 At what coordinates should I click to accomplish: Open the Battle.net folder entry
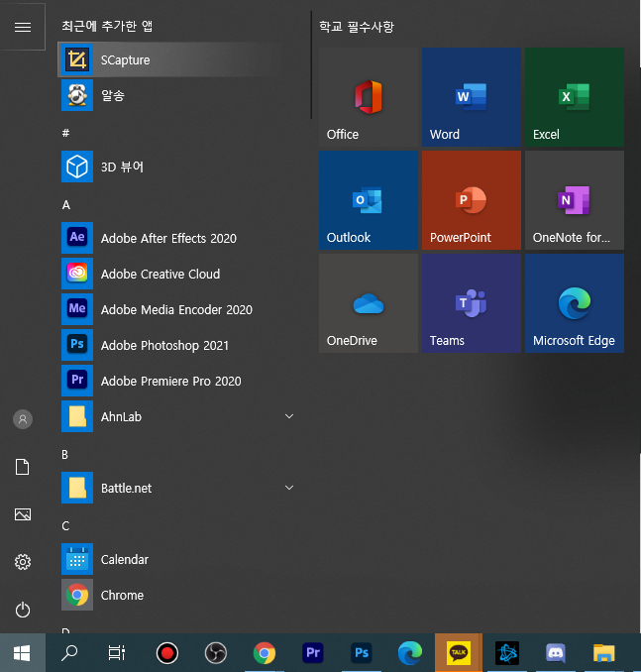click(177, 488)
